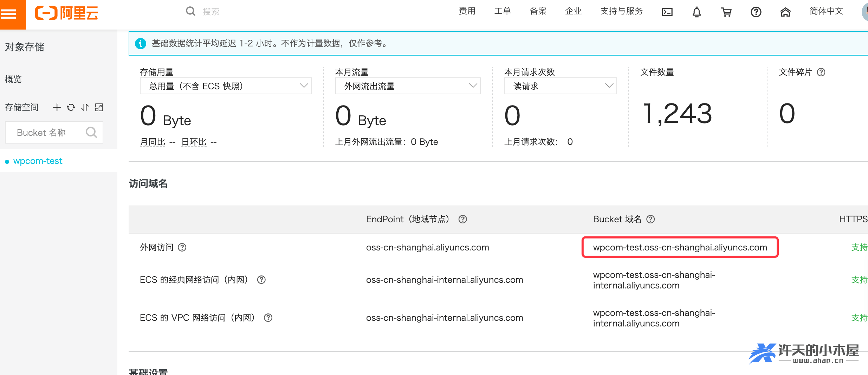Screen dimensions: 868x375
Task: Show help for ECS 的经典网络访问
Action: [261, 280]
